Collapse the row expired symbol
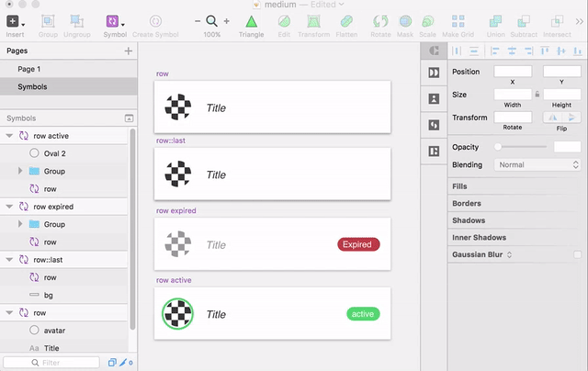Viewport: 588px width, 371px height. (9, 207)
